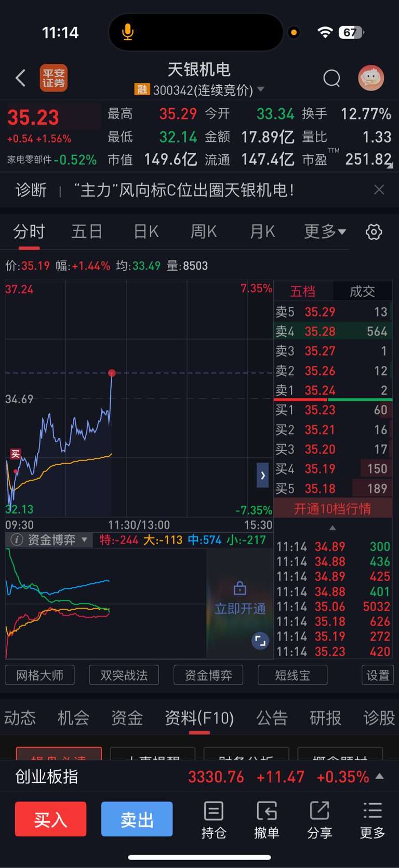Image resolution: width=399 pixels, height=868 pixels.
Task: Tap the current price 35.23 header
Action: 33,117
